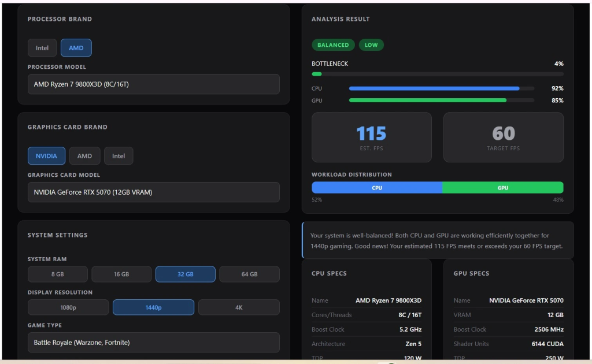
Task: Click the 115 EST. FPS card
Action: [x=372, y=138]
